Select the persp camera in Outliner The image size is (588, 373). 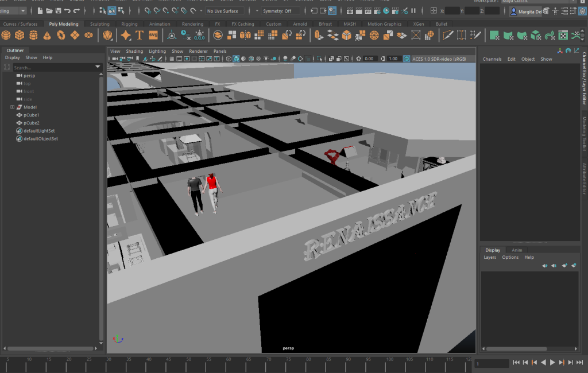29,76
